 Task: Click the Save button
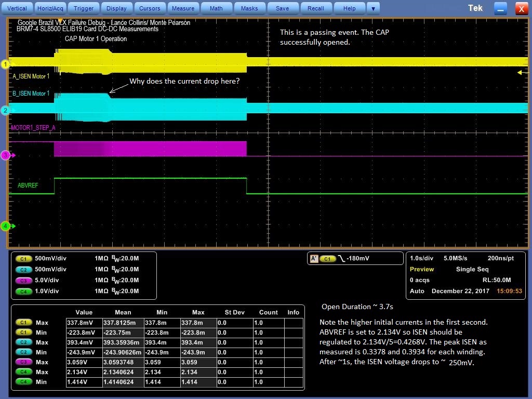point(282,8)
